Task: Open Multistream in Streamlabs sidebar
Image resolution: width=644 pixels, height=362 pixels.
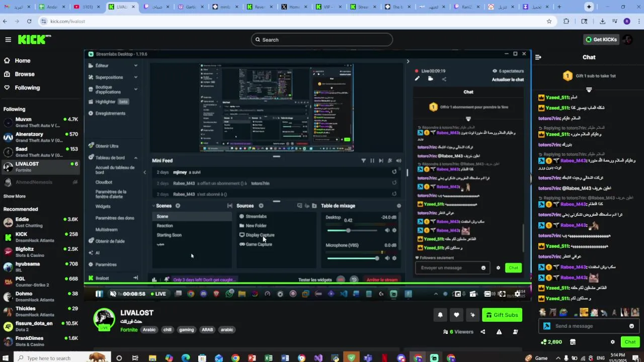Action: click(x=106, y=230)
